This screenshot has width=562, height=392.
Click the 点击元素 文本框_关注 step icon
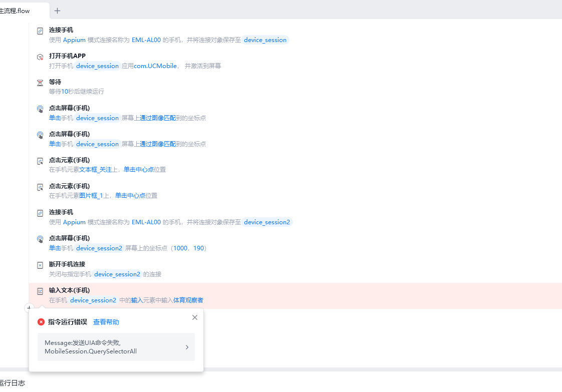pos(40,161)
